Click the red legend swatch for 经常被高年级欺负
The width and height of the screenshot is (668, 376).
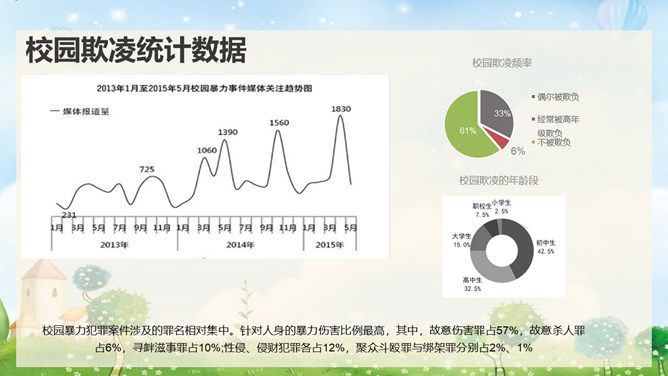[533, 119]
